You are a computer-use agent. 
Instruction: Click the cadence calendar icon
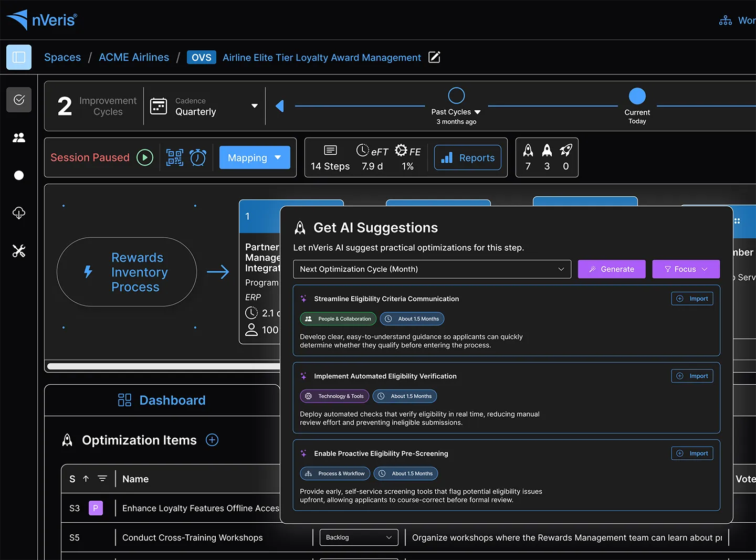[159, 105]
